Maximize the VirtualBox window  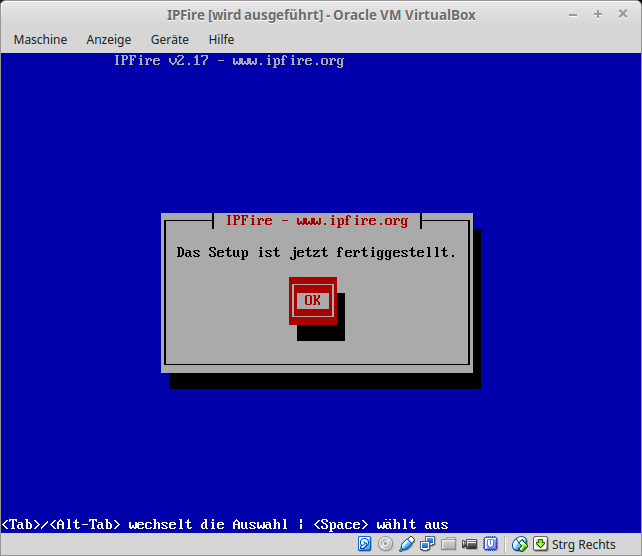tap(598, 14)
